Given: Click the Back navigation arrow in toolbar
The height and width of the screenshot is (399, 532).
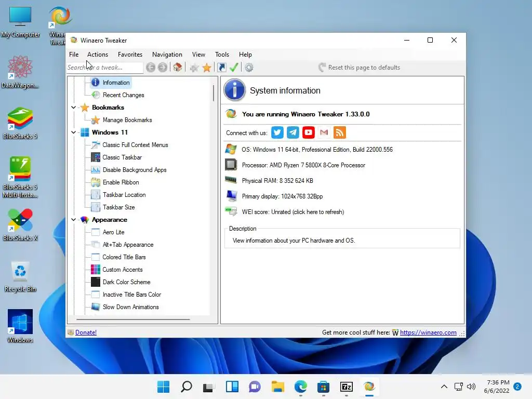Looking at the screenshot, I should (x=151, y=68).
